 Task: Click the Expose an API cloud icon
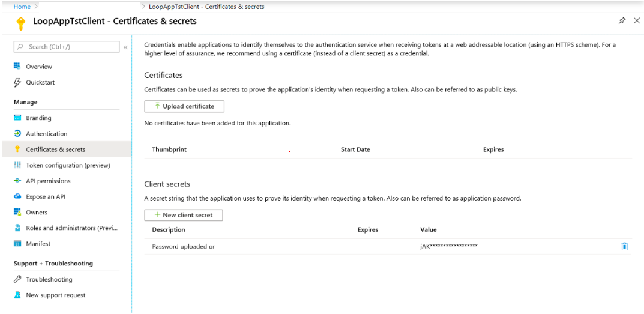click(17, 196)
